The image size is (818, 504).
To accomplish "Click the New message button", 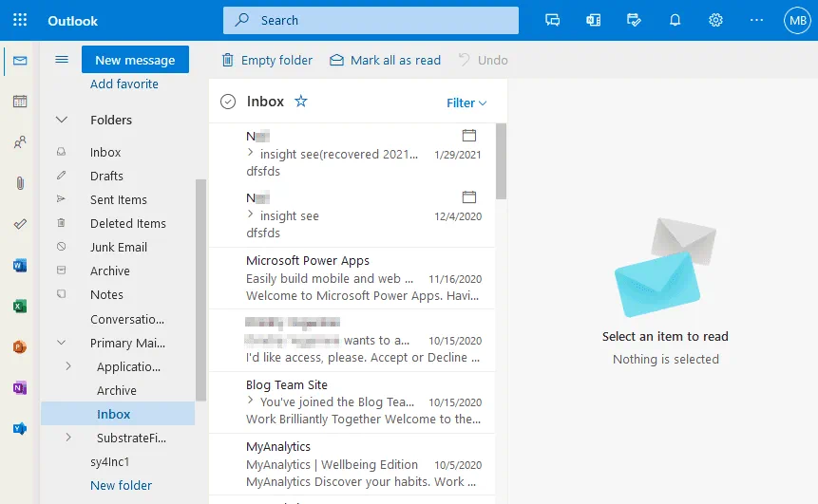I will click(x=135, y=60).
